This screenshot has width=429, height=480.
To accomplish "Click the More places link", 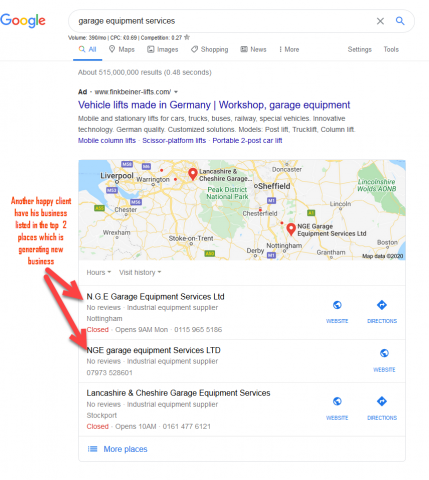I will point(125,449).
